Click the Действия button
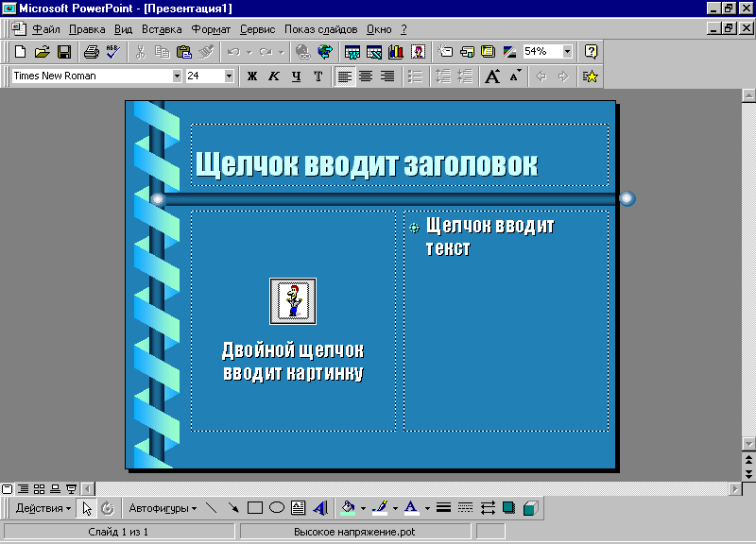Viewport: 756px width, 544px height. 43,508
